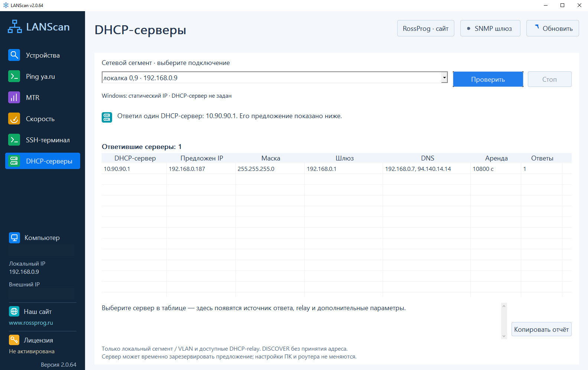
Task: Open the Устройства section
Action: 43,55
